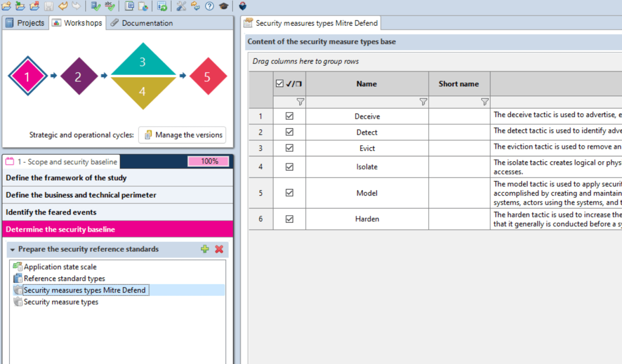
Task: Click the Manage the versions button
Action: 183,135
